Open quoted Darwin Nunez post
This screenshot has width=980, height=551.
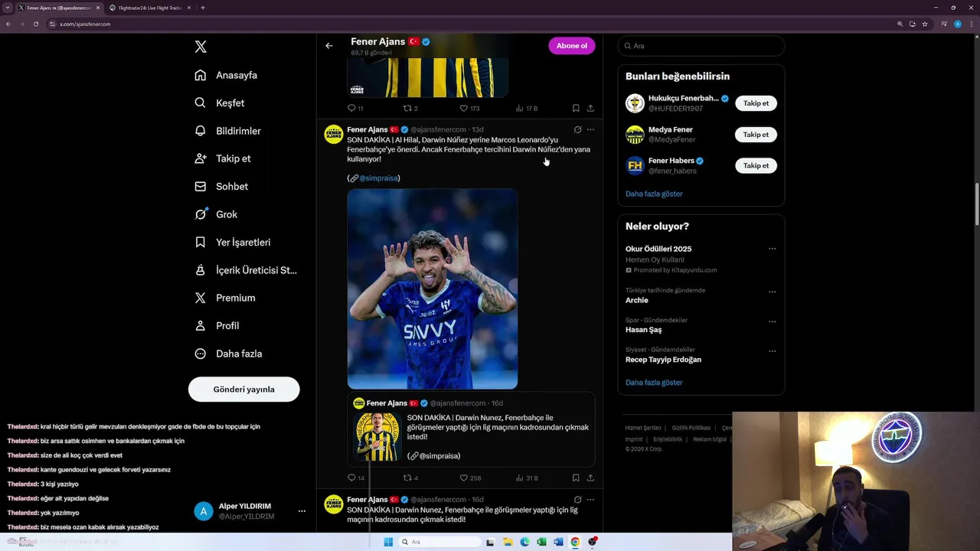pos(471,429)
